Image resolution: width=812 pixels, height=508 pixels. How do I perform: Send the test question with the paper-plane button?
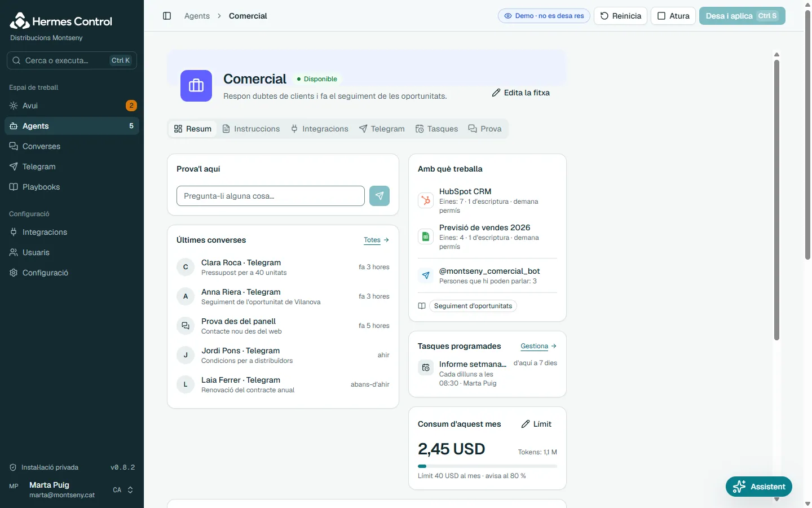(379, 196)
